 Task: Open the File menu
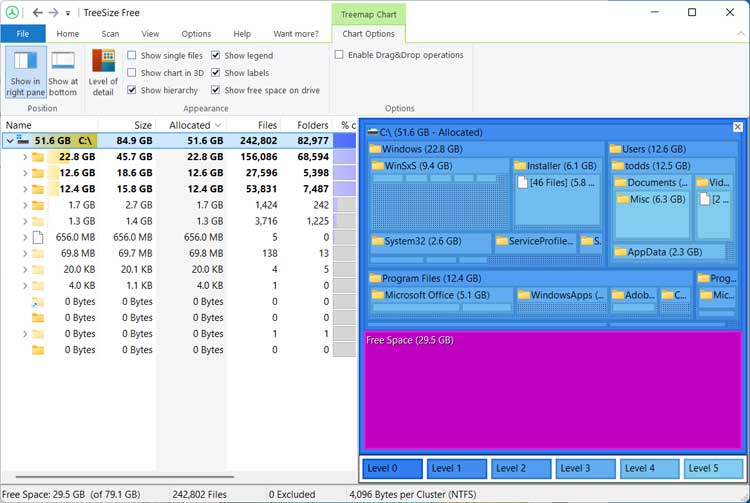[x=23, y=34]
